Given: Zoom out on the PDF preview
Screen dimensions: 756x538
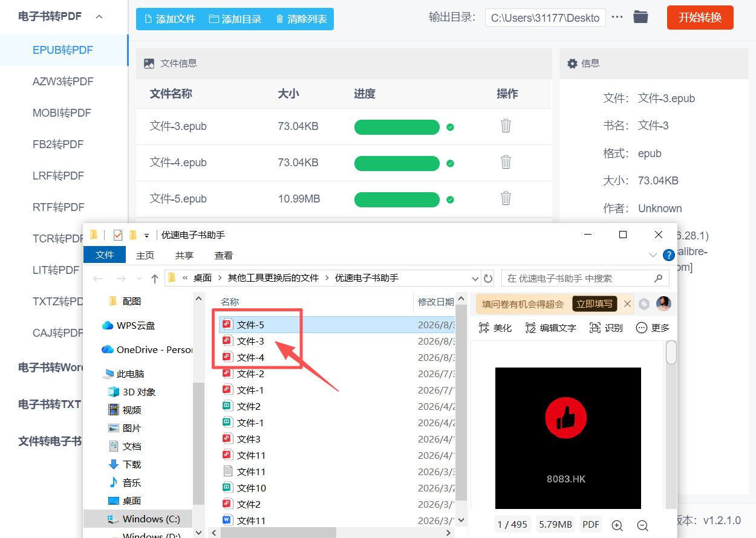Looking at the screenshot, I should click(643, 525).
